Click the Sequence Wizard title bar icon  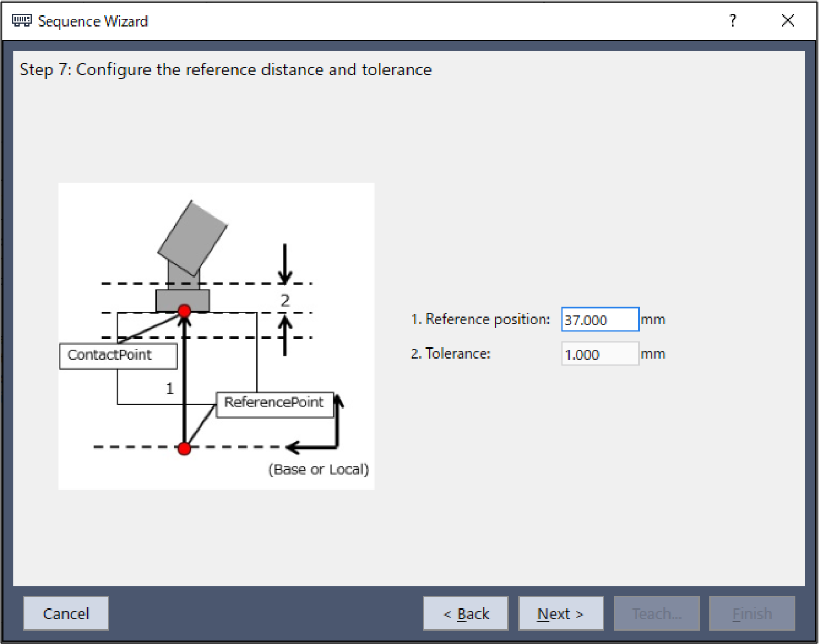pos(21,21)
